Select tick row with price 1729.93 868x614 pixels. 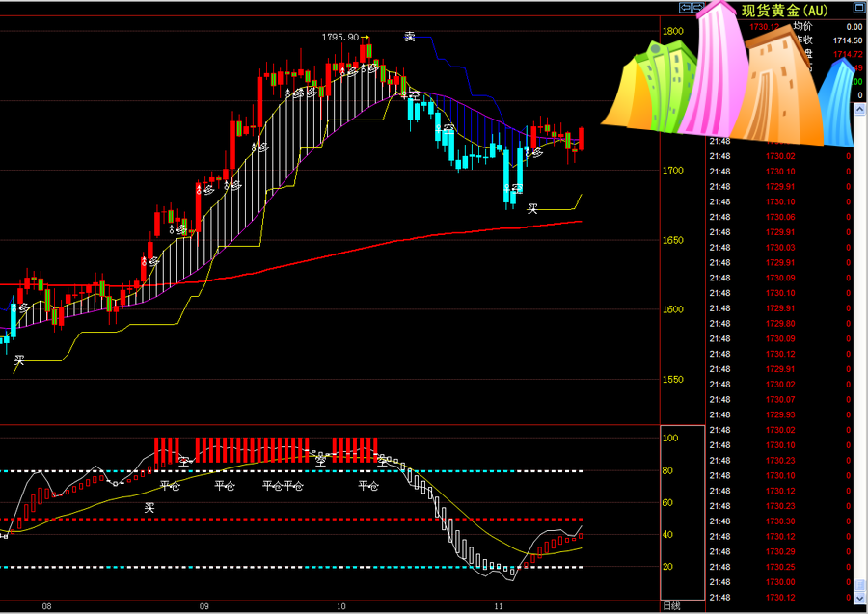(780, 414)
